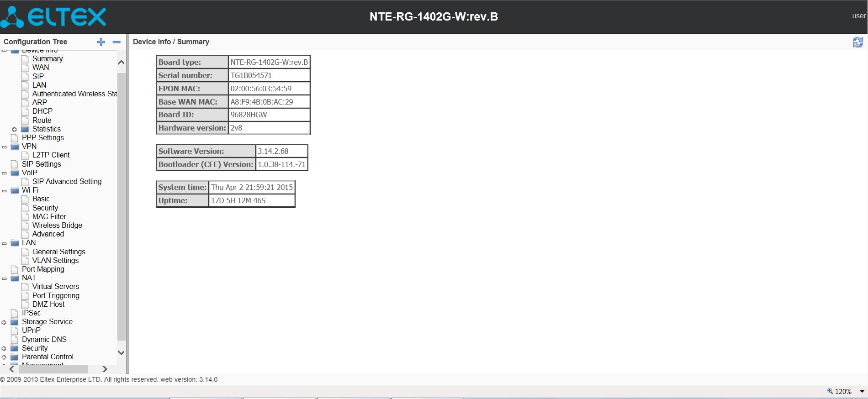Select the VPN folder label
Image resolution: width=868 pixels, height=399 pixels.
(29, 146)
